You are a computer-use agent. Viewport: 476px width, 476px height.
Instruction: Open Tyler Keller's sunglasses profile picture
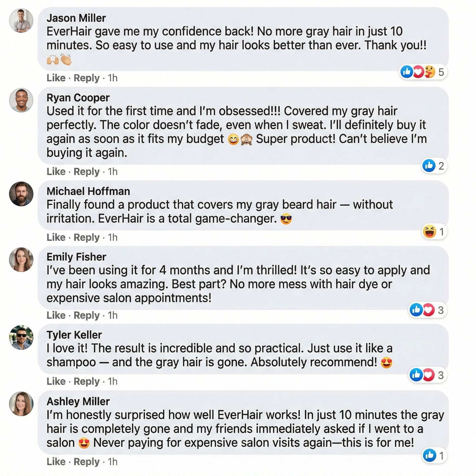pyautogui.click(x=21, y=337)
